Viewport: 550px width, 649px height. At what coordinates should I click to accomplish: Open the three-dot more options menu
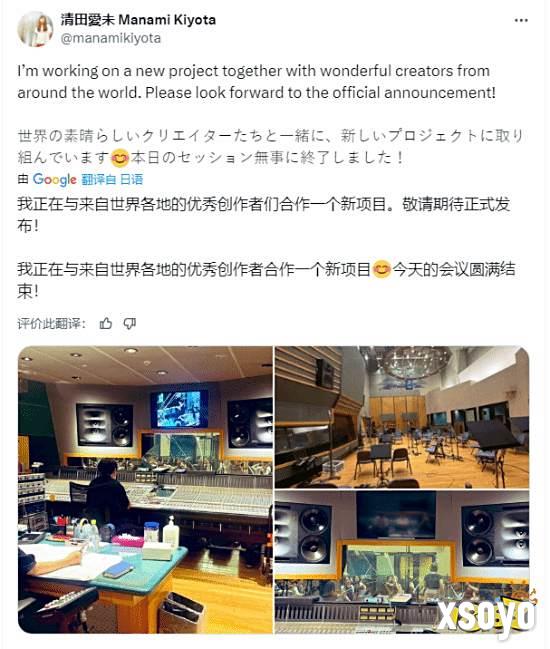[x=521, y=20]
